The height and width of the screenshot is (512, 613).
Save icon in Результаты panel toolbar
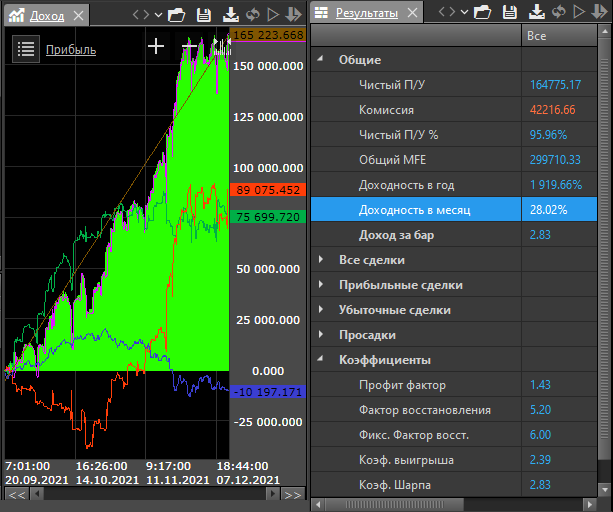pyautogui.click(x=510, y=12)
